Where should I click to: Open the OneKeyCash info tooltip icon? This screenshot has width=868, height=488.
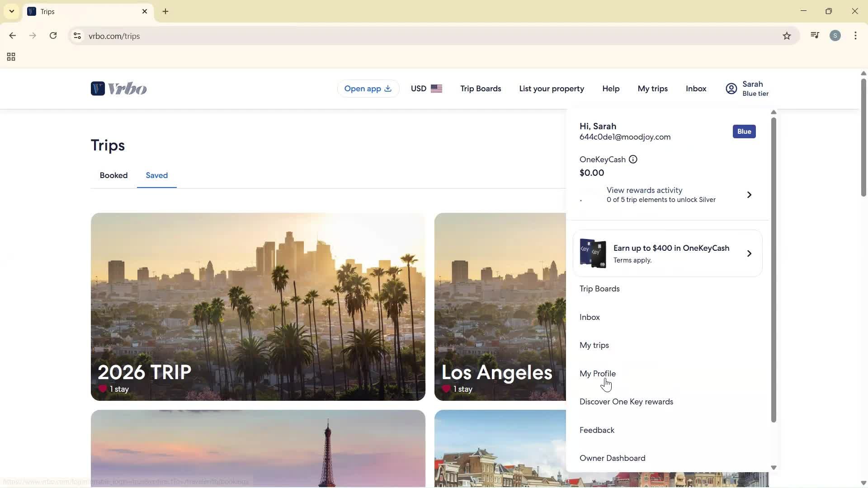632,159
